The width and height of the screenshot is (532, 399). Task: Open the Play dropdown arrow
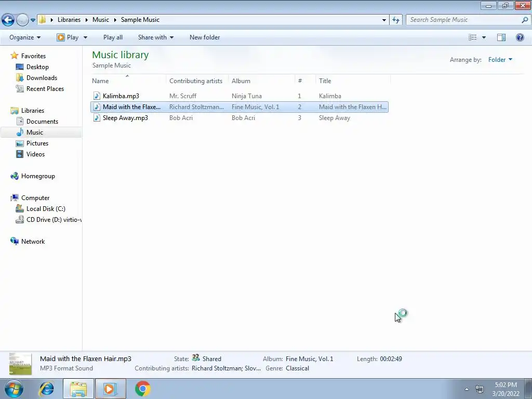[x=85, y=37]
